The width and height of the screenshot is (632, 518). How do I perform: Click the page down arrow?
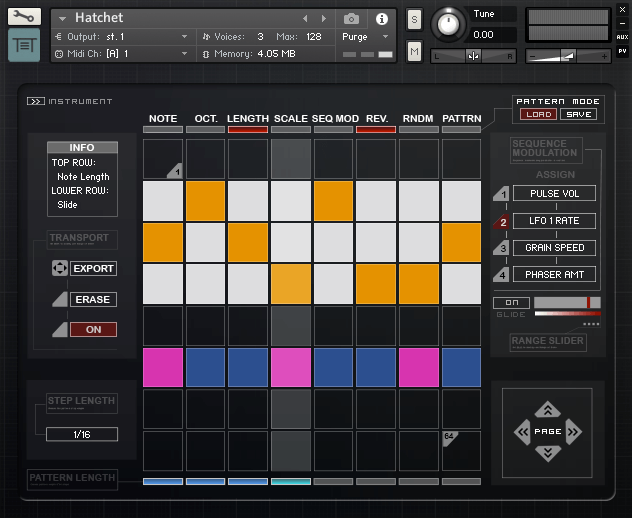pos(547,453)
